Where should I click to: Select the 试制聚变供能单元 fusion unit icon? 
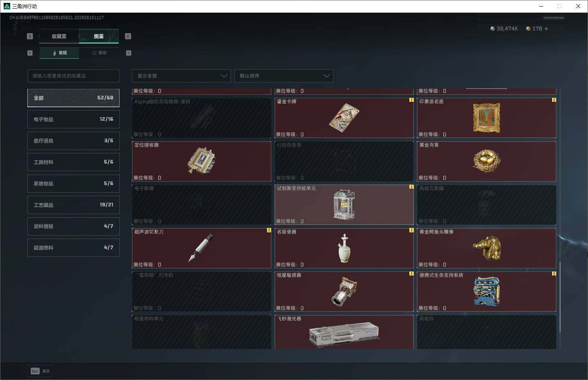pos(344,205)
